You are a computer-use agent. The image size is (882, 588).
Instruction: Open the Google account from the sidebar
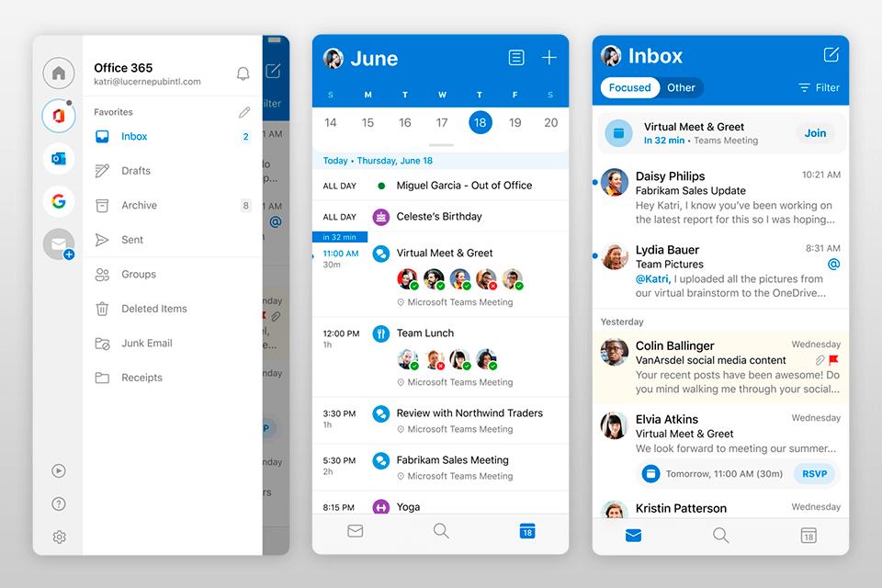tap(58, 201)
